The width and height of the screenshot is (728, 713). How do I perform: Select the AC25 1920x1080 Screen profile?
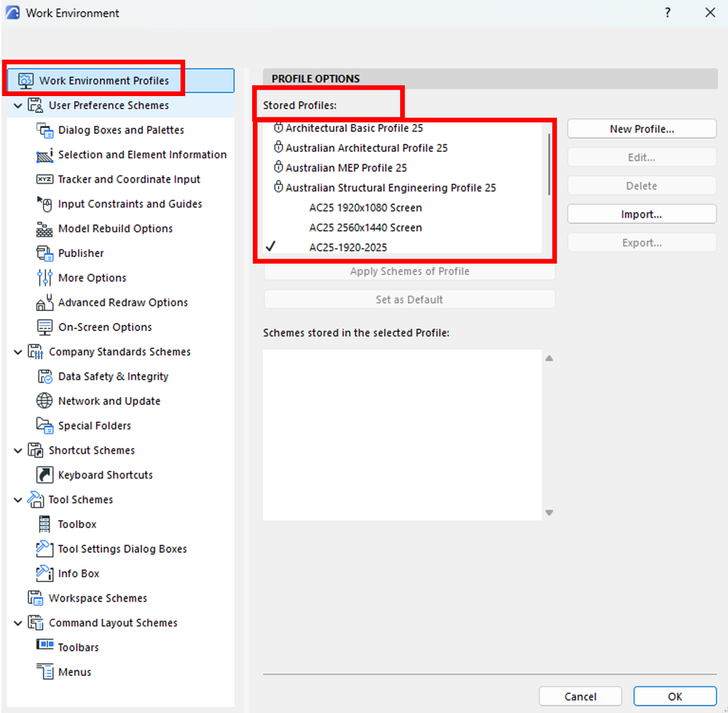365,208
